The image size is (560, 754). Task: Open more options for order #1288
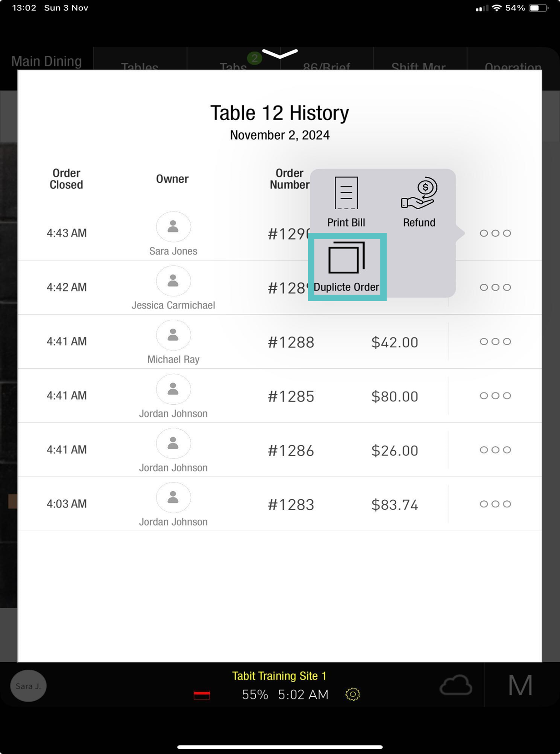click(495, 342)
